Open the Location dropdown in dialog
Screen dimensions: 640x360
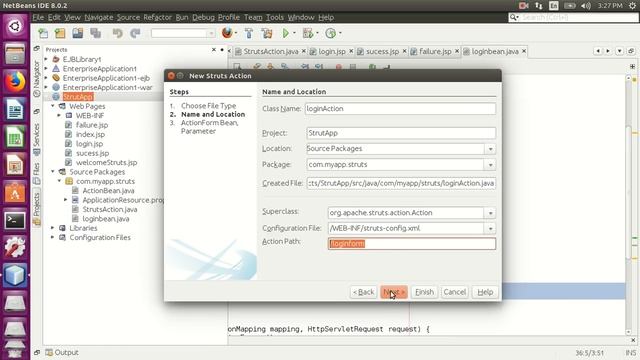click(x=490, y=149)
